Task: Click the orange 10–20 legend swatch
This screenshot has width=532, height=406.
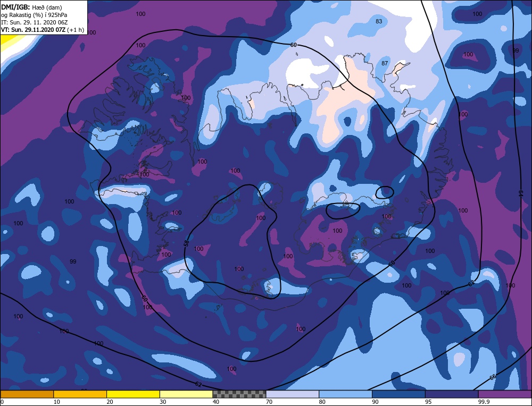Action: pyautogui.click(x=80, y=394)
